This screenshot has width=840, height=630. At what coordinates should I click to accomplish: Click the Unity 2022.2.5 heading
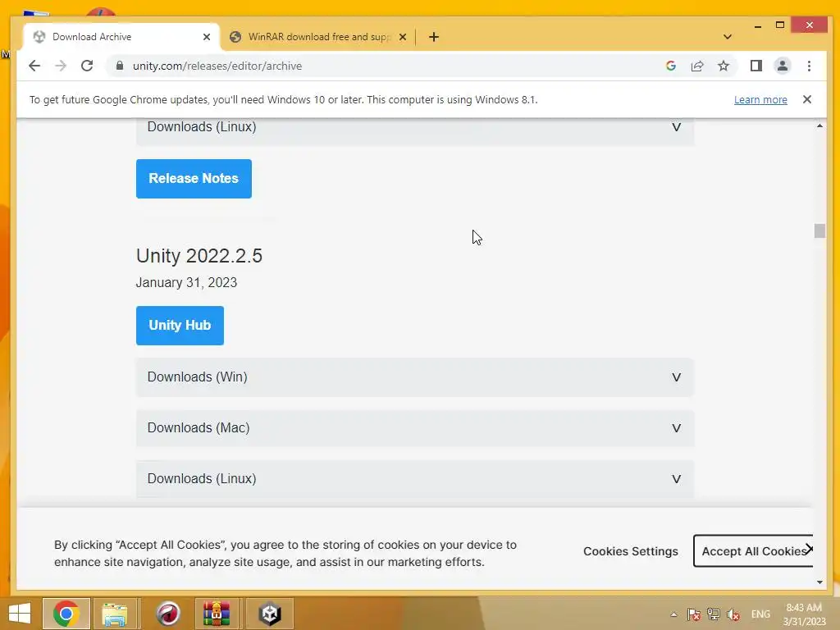tap(199, 256)
